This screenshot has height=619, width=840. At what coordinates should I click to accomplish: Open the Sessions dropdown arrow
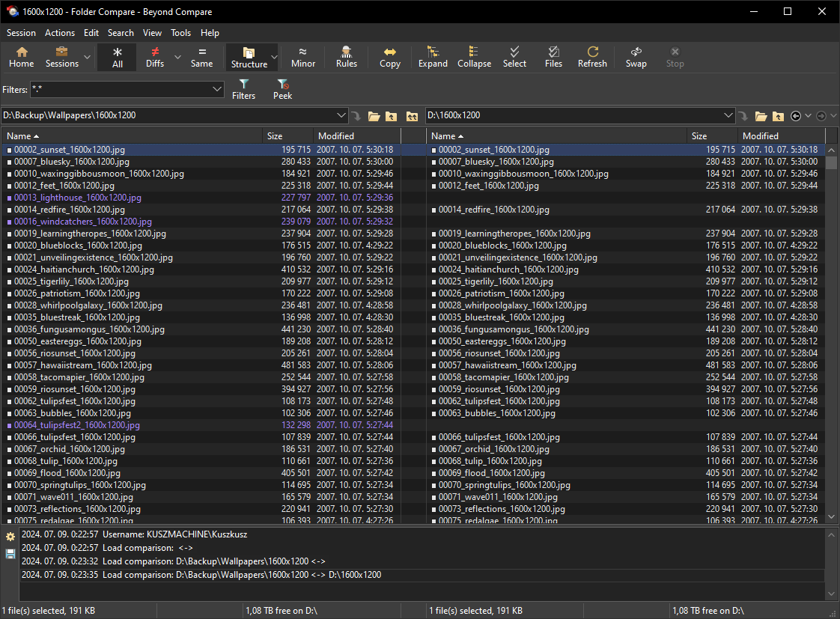click(87, 58)
